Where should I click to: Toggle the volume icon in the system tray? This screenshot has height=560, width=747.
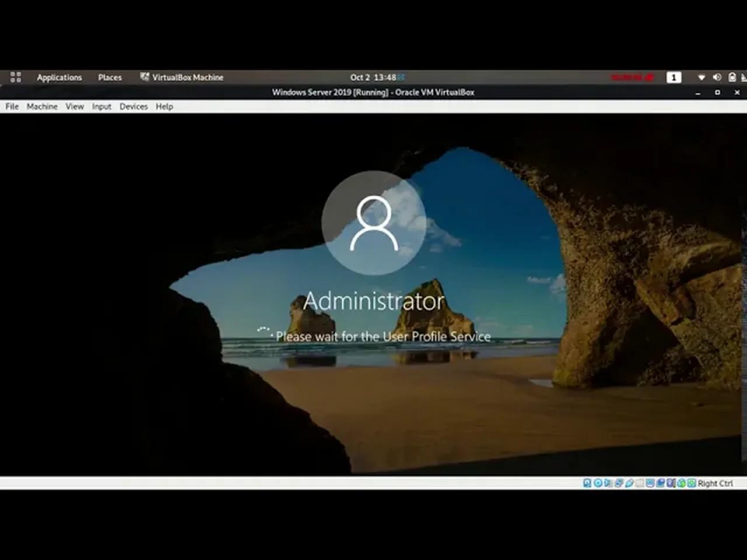pos(717,77)
